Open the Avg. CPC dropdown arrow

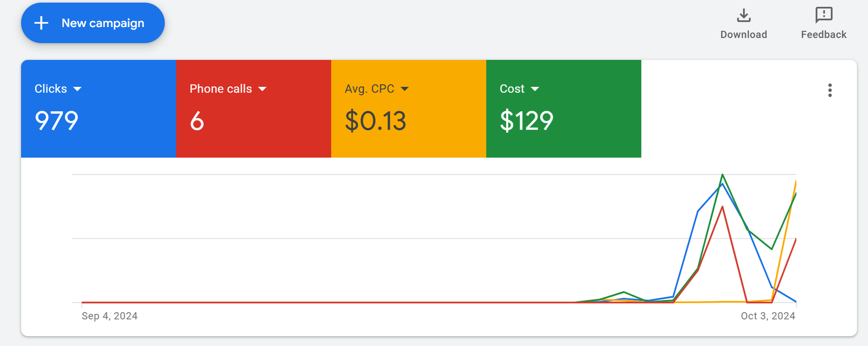[405, 89]
